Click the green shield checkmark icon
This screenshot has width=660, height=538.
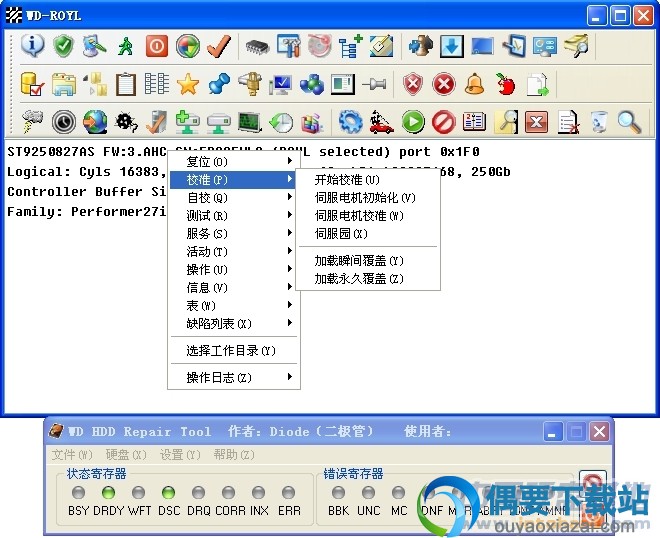[x=64, y=45]
